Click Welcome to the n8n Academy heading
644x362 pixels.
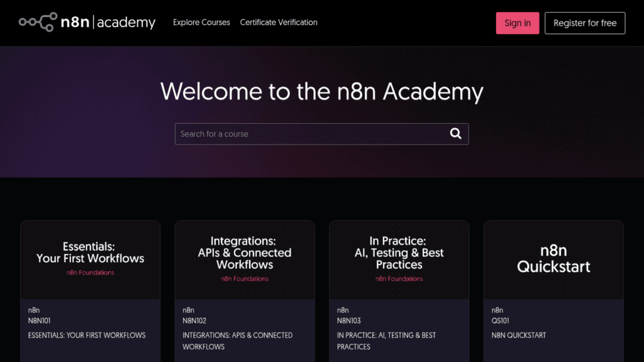(x=321, y=91)
